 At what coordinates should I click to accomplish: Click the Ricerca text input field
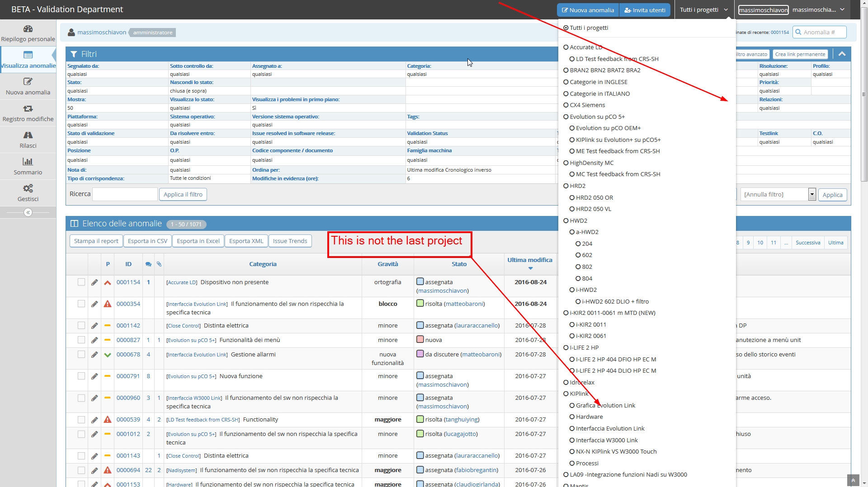[x=125, y=195]
